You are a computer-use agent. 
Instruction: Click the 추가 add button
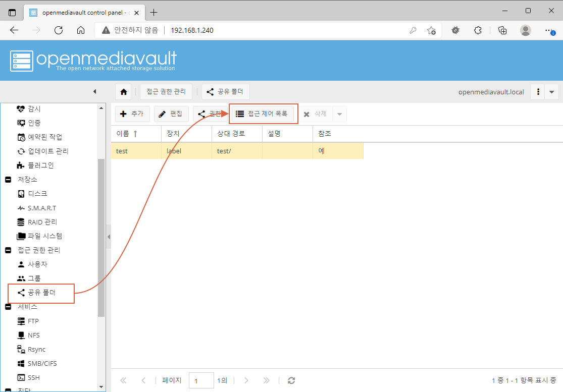tap(132, 114)
